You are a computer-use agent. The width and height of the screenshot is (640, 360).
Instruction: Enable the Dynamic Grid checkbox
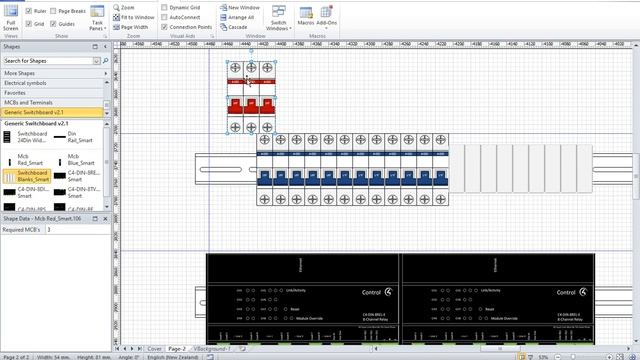164,7
